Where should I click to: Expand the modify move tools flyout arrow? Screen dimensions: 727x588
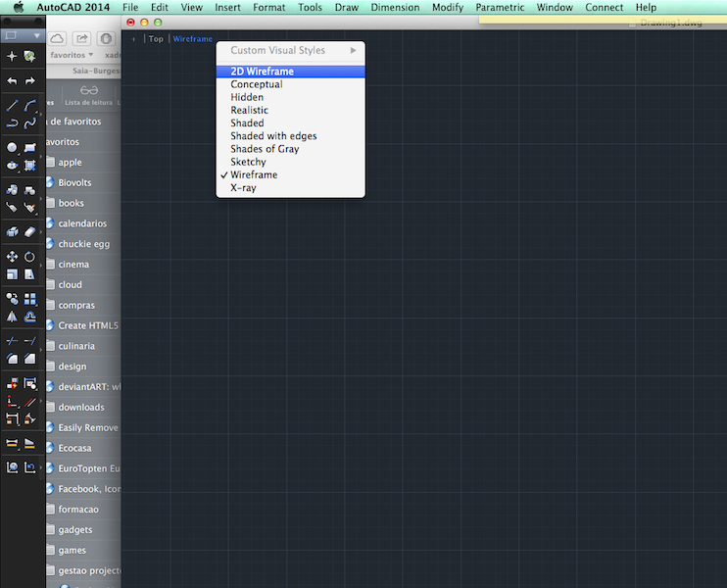[41, 266]
